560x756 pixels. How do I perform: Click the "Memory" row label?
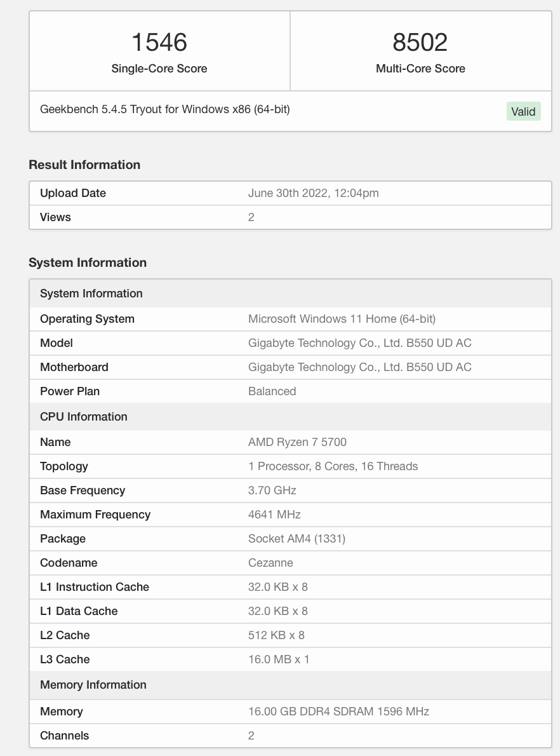[61, 711]
